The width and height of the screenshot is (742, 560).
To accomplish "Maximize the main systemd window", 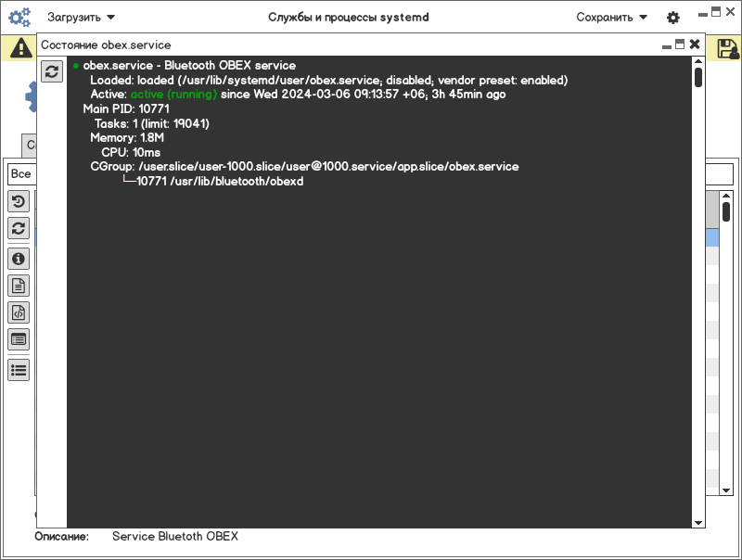I will pyautogui.click(x=716, y=12).
